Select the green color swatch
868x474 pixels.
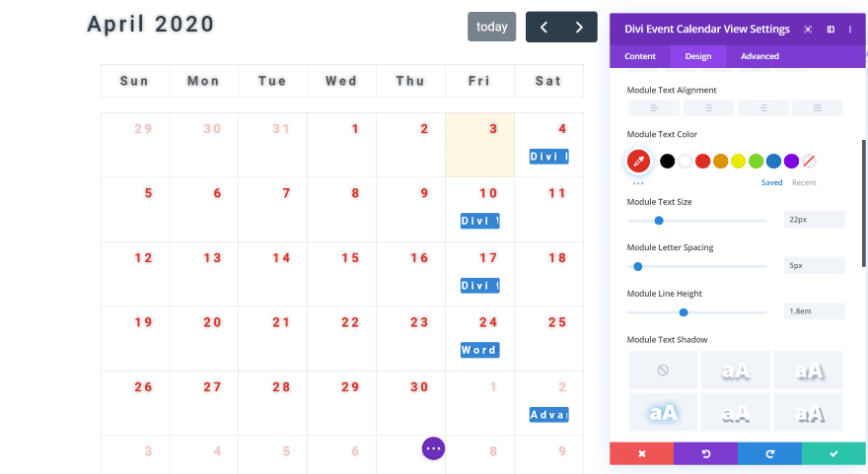(x=757, y=161)
